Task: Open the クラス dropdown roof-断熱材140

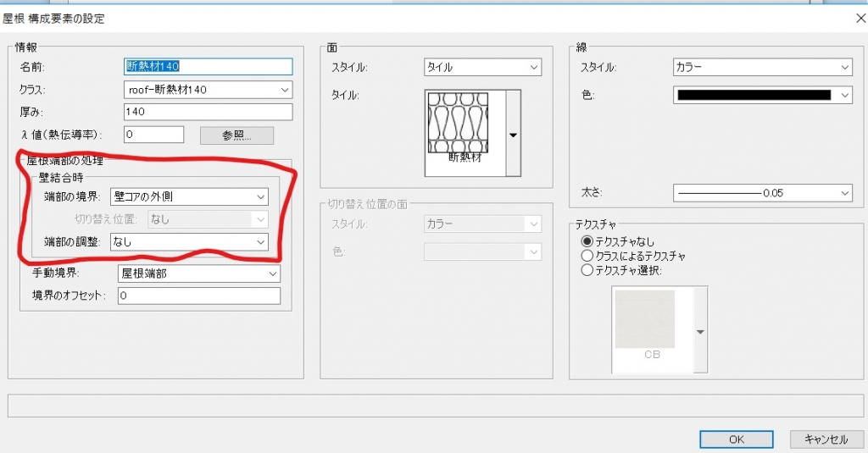Action: click(x=208, y=89)
